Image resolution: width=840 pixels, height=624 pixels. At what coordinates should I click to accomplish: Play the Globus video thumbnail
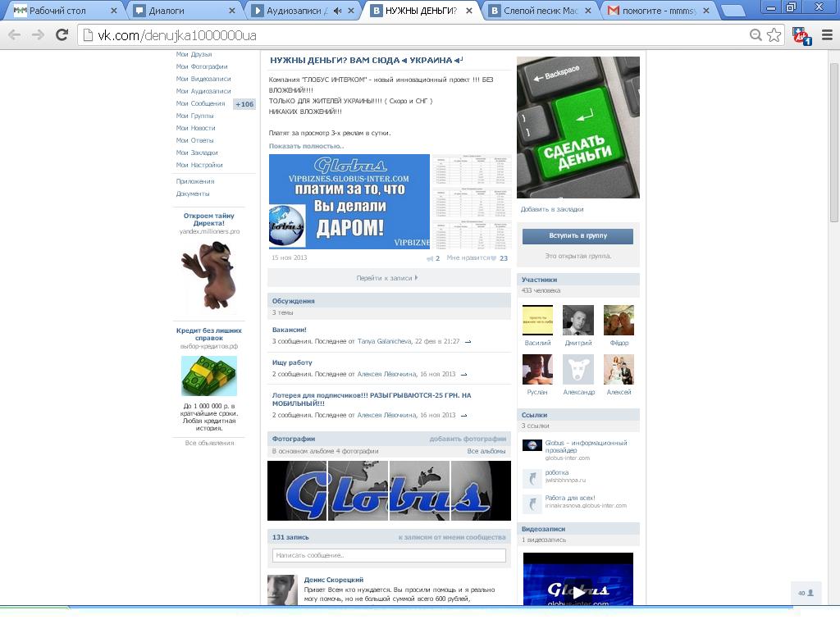(578, 591)
